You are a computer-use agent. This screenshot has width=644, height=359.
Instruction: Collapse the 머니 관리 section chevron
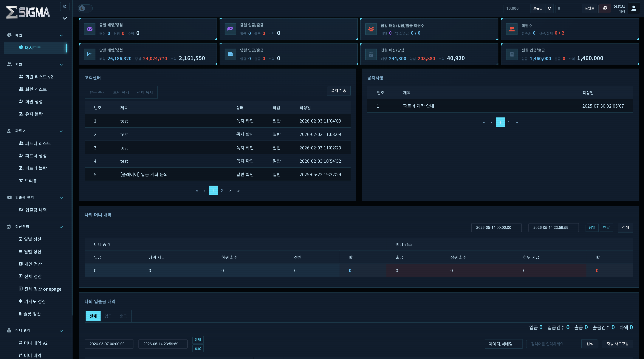pyautogui.click(x=61, y=331)
